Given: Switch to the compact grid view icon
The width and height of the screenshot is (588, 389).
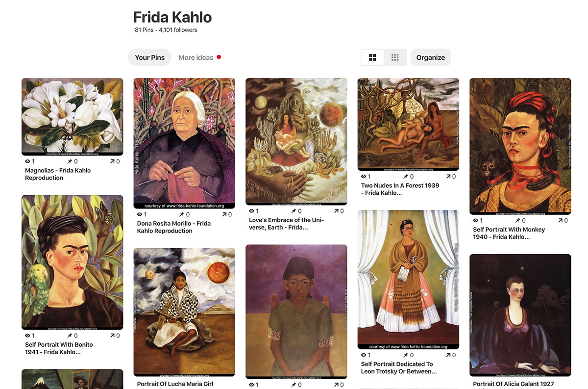Looking at the screenshot, I should (395, 57).
